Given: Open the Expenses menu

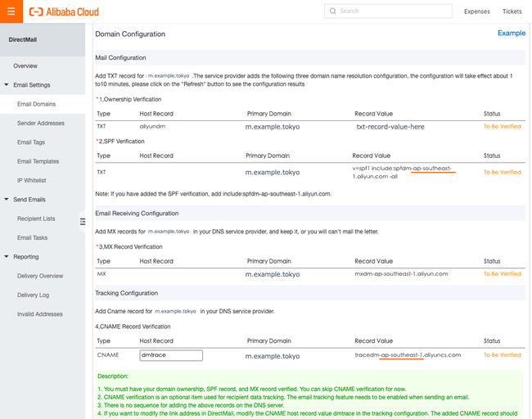Looking at the screenshot, I should pyautogui.click(x=476, y=11).
